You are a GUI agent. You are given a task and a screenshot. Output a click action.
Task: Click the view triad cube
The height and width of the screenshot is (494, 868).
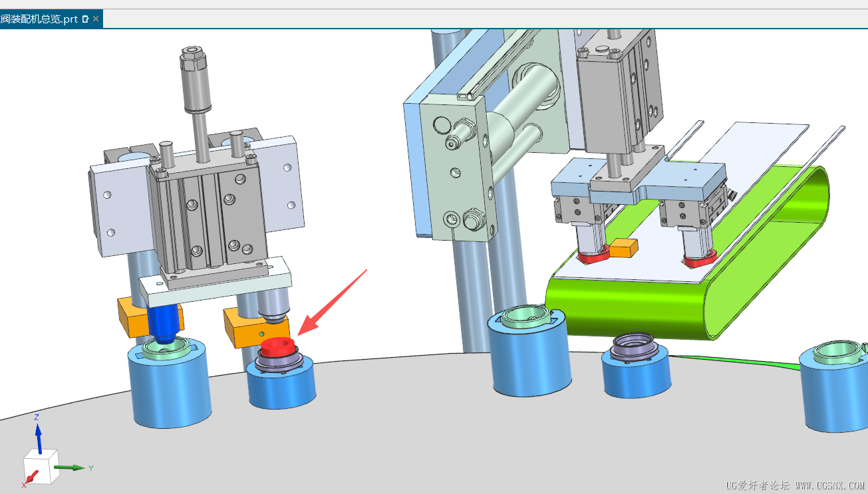tap(41, 465)
